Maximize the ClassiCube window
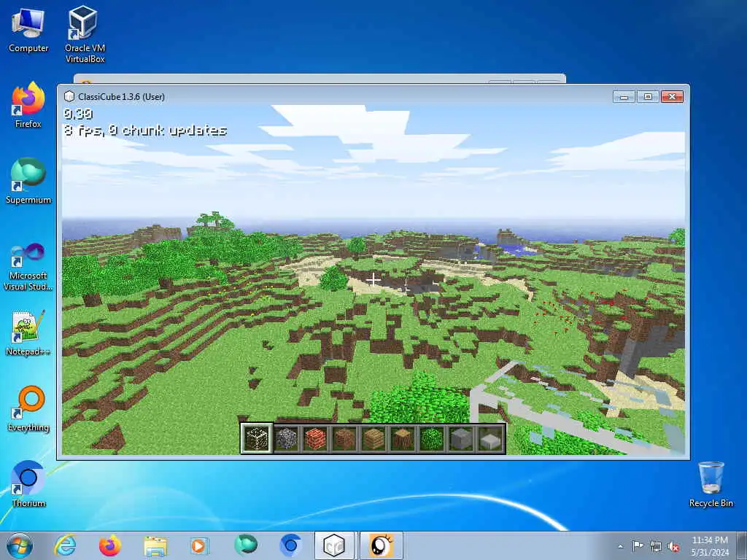The image size is (747, 560). point(648,97)
